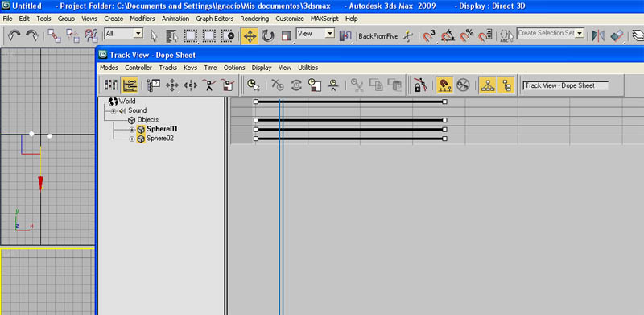Viewport: 644px width, 315px height.
Task: Select the Move Keys tool in Track View
Action: (x=171, y=85)
